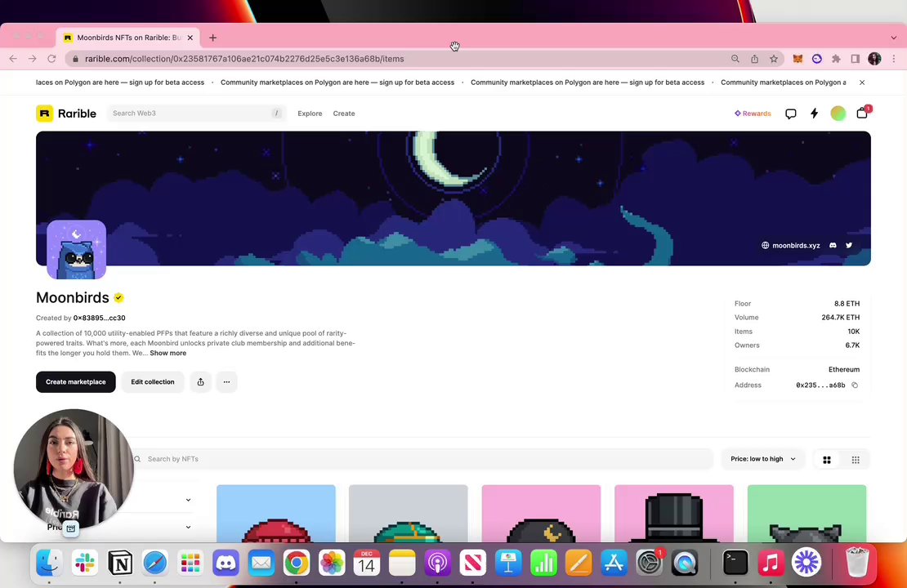The image size is (907, 588).
Task: Reload the page
Action: (x=51, y=59)
